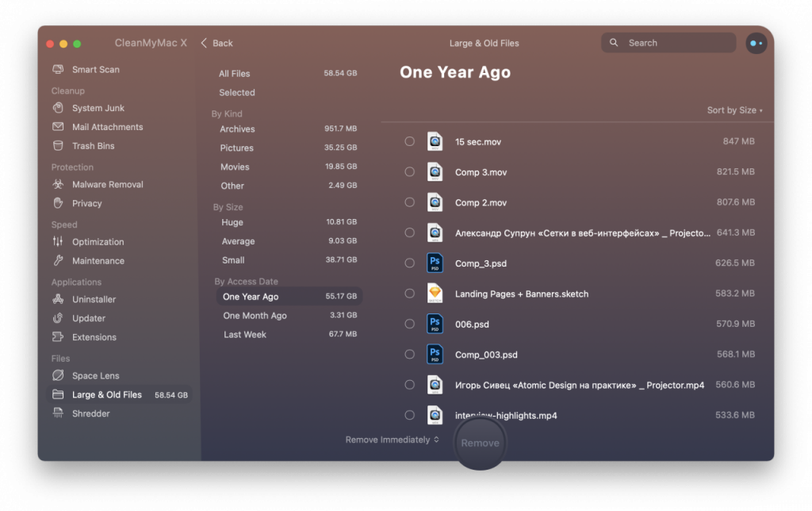Open the Optimization sliders icon
Image resolution: width=812 pixels, height=511 pixels.
click(58, 242)
